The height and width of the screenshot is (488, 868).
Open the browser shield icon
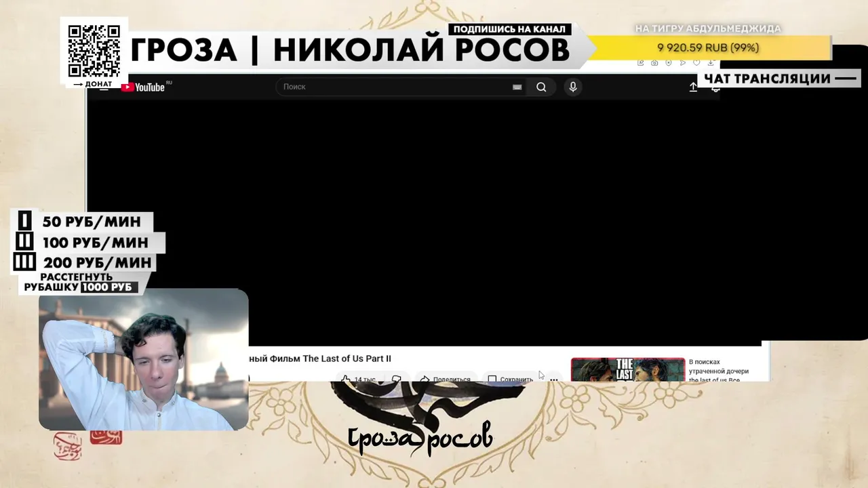click(x=669, y=63)
